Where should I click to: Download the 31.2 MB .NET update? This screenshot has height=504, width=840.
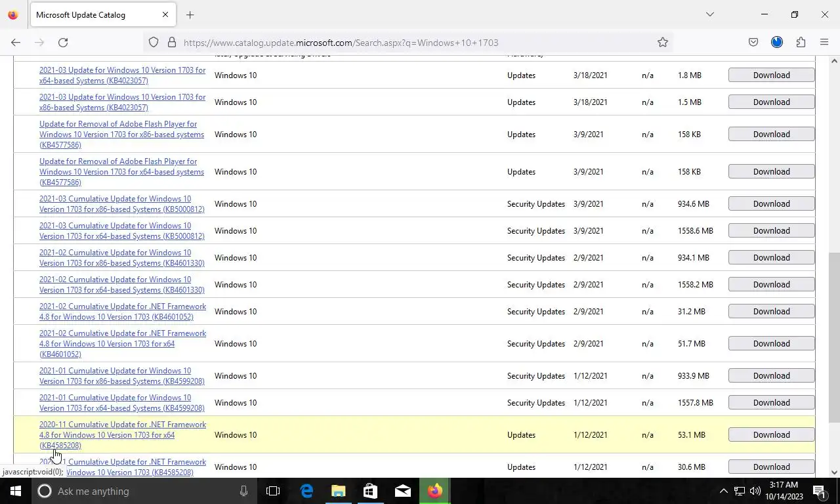[x=771, y=311]
